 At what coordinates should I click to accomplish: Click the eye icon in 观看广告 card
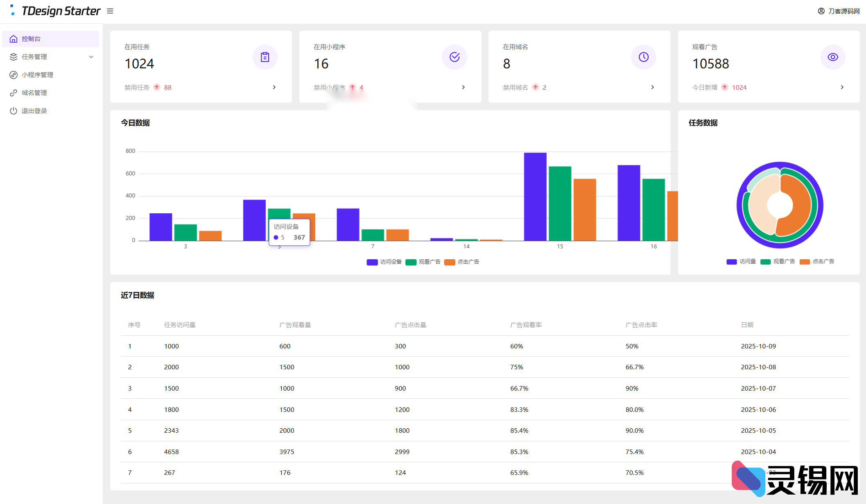[832, 57]
